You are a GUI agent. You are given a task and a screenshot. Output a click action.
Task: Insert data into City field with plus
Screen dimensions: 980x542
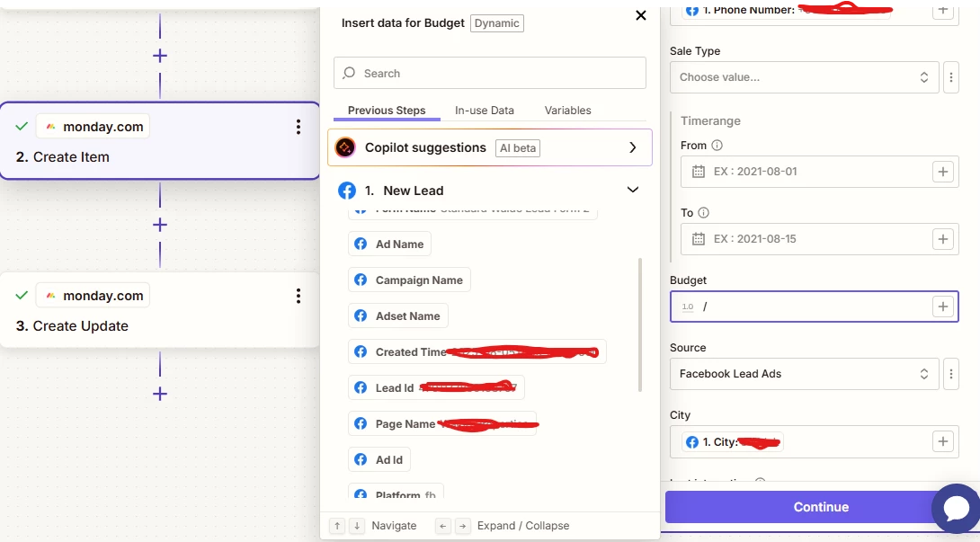(943, 441)
